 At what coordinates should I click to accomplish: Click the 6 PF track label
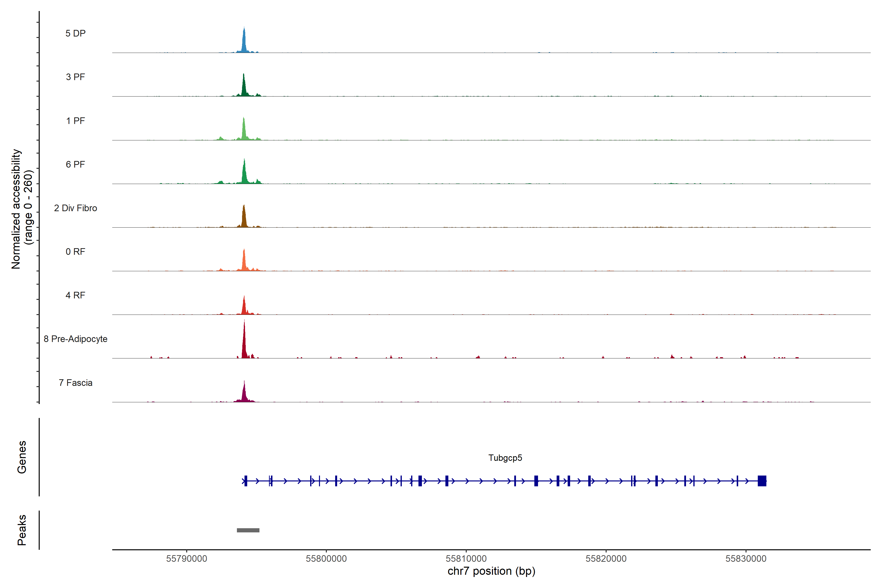pyautogui.click(x=75, y=164)
